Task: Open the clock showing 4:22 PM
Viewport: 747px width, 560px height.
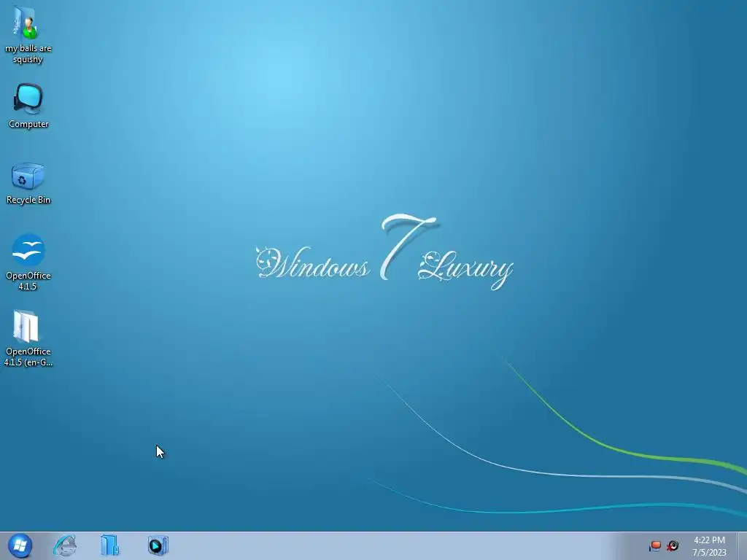Action: [709, 545]
